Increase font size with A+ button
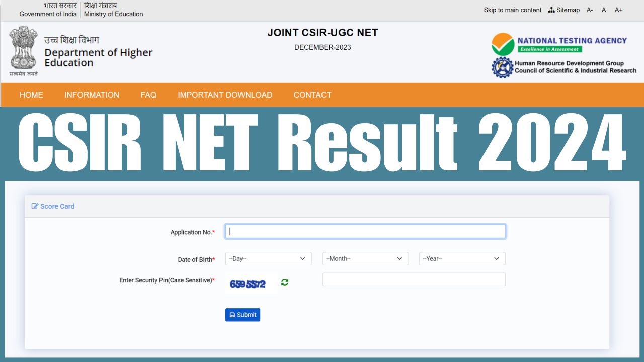Screen dimensions: 644x362 618,10
